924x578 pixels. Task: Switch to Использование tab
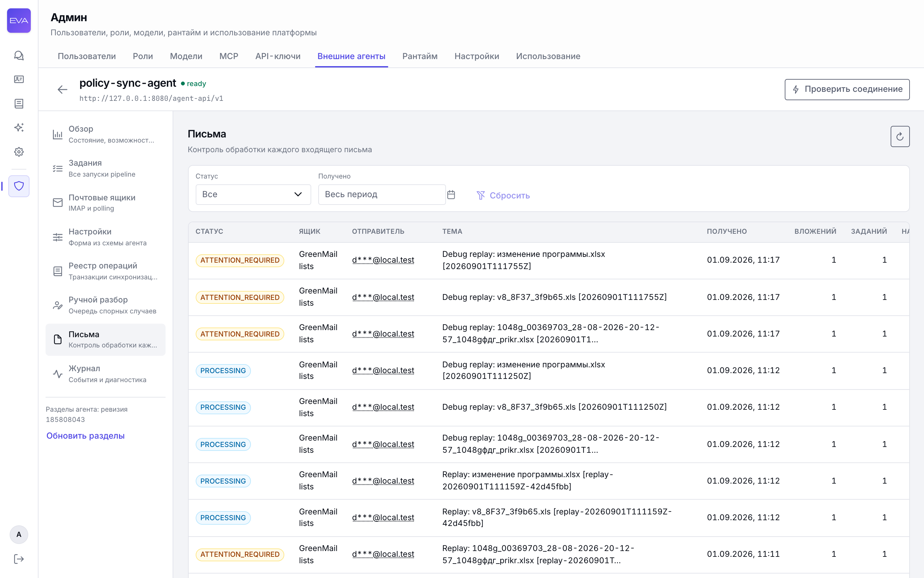(548, 56)
